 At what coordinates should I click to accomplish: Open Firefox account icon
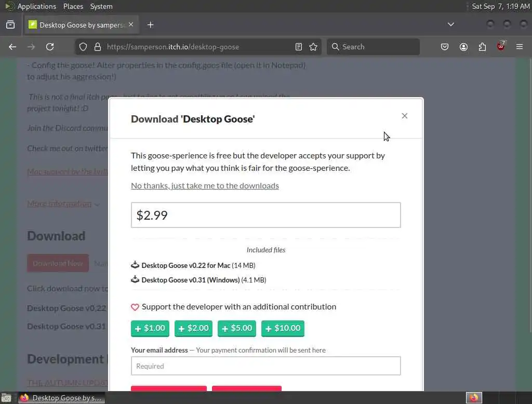pyautogui.click(x=463, y=47)
